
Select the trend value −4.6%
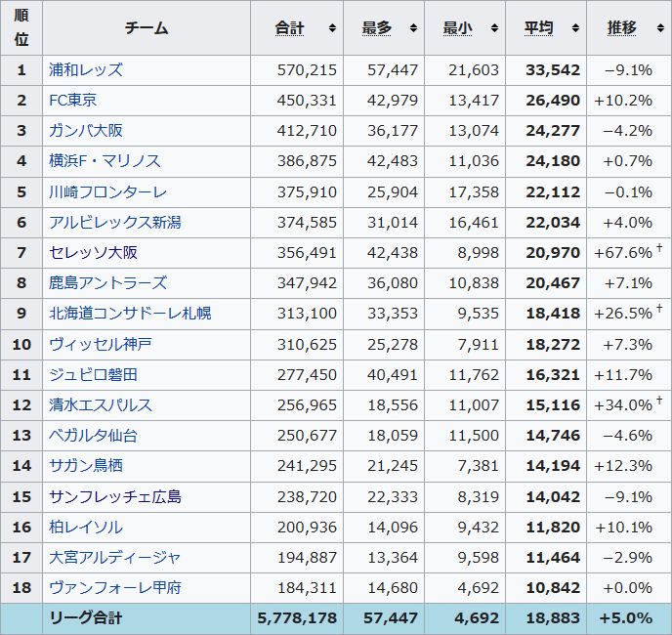pos(628,436)
